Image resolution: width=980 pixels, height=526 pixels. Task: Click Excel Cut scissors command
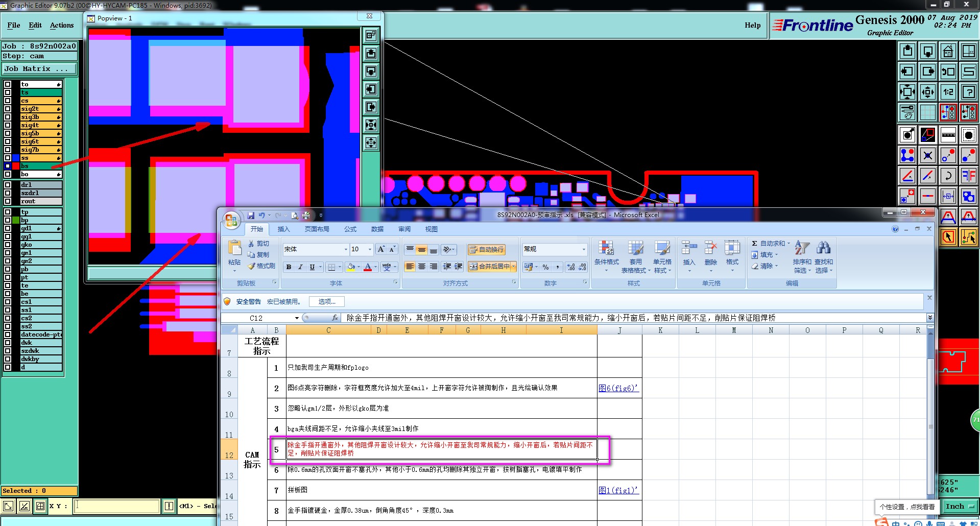[258, 244]
